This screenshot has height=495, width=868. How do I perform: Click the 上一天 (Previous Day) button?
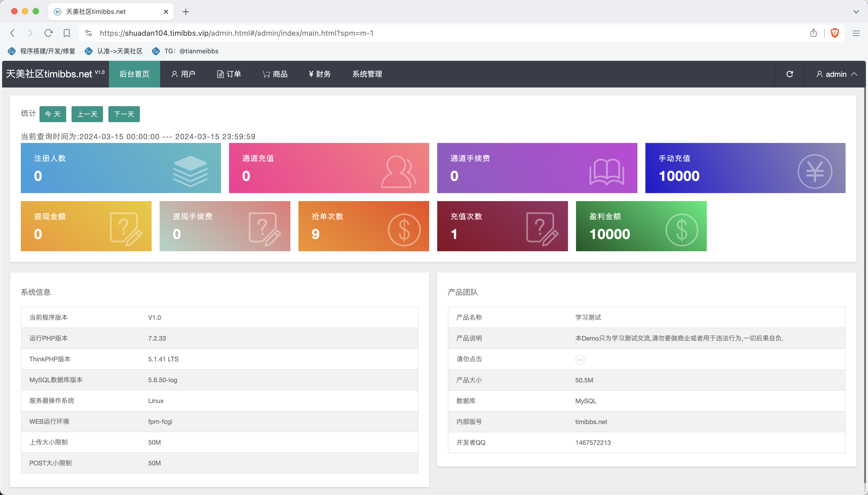(87, 114)
